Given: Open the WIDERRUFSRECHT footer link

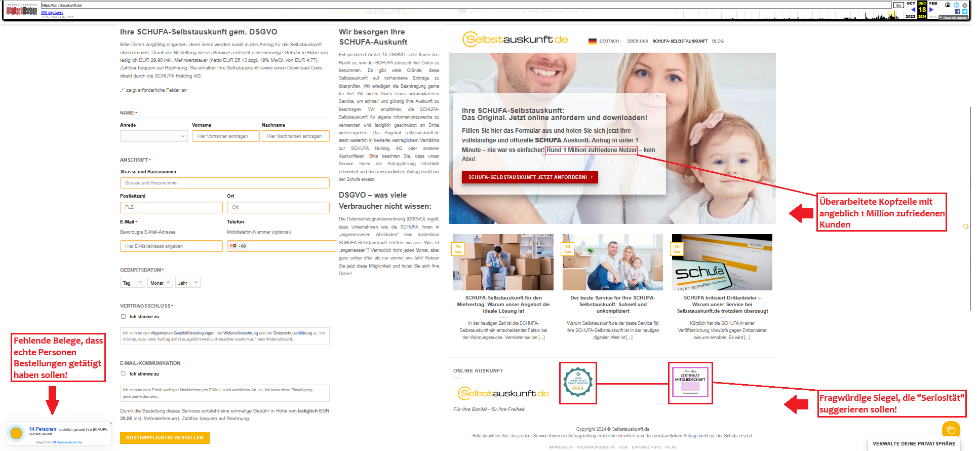Looking at the screenshot, I should click(596, 447).
